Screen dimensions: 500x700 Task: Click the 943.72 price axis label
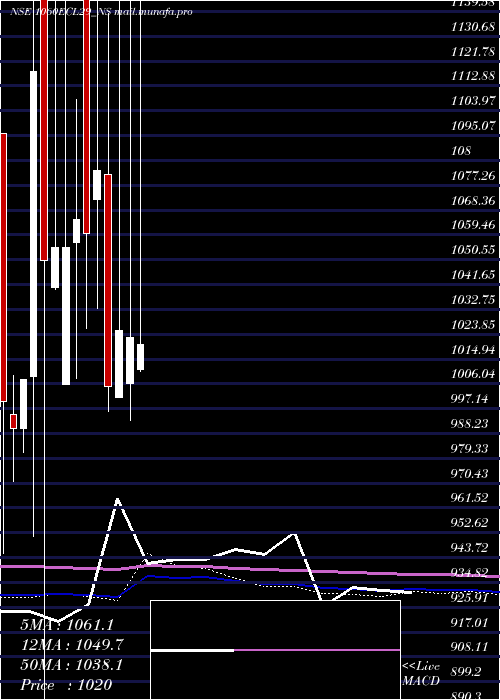tap(470, 547)
